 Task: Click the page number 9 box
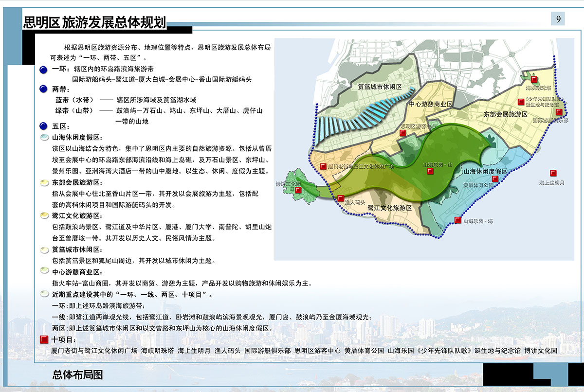pos(558,19)
